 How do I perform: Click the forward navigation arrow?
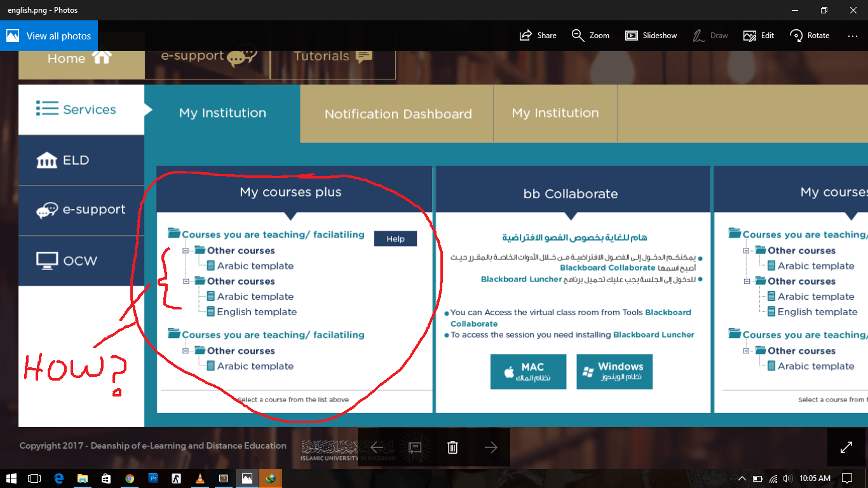(x=491, y=447)
